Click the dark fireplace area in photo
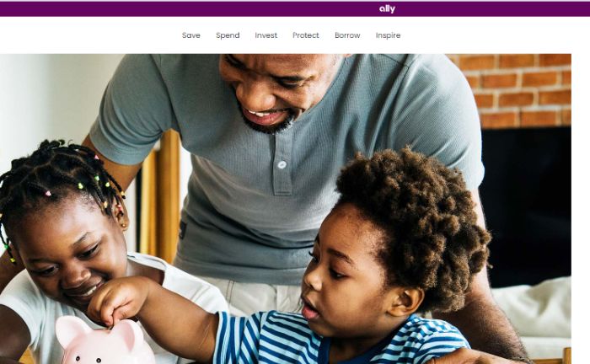The width and height of the screenshot is (590, 364). [x=527, y=206]
